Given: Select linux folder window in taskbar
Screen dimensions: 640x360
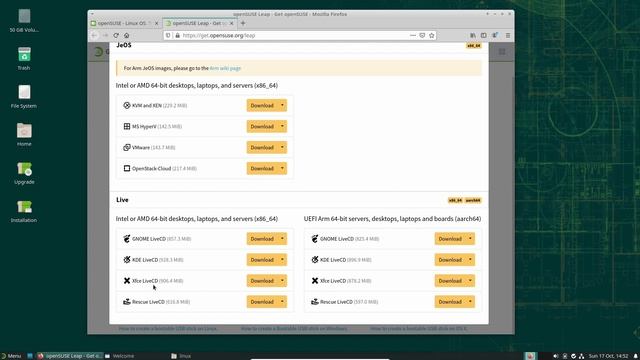Looking at the screenshot, I should pyautogui.click(x=182, y=356).
